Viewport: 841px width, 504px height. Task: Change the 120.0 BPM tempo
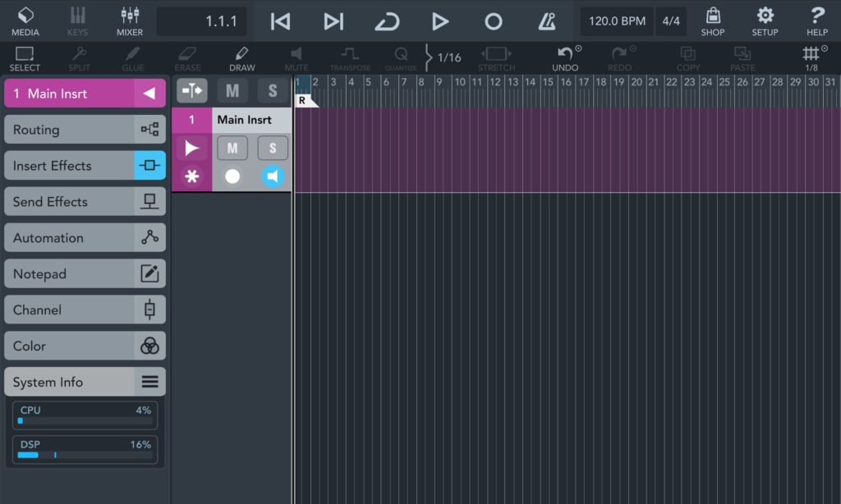tap(617, 21)
